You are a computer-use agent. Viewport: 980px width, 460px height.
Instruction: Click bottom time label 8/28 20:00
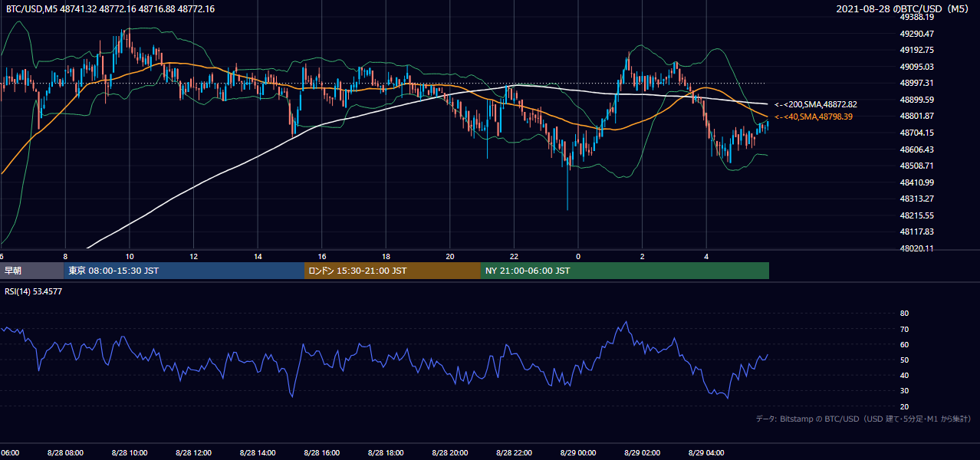(450, 452)
